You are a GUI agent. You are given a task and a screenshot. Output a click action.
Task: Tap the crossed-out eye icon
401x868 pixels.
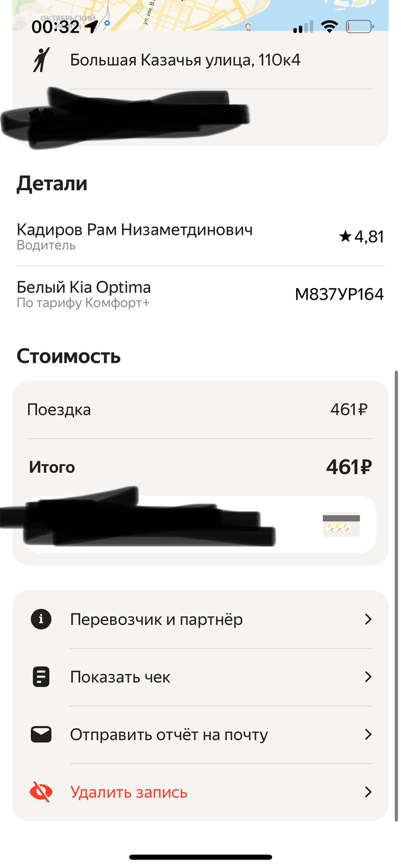(41, 792)
